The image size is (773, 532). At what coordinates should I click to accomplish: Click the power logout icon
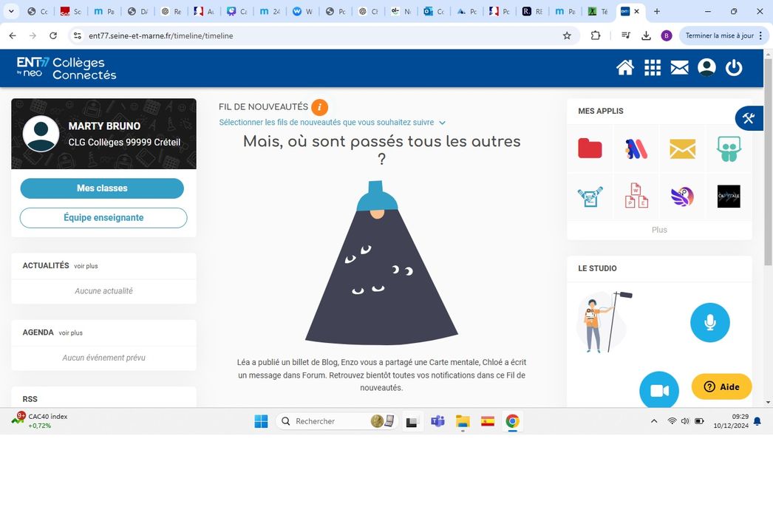(733, 68)
